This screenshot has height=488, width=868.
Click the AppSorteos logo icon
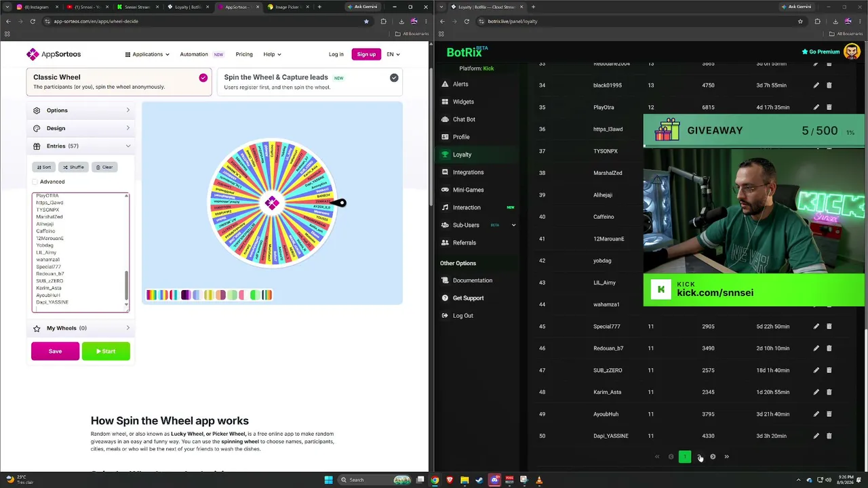click(x=33, y=54)
